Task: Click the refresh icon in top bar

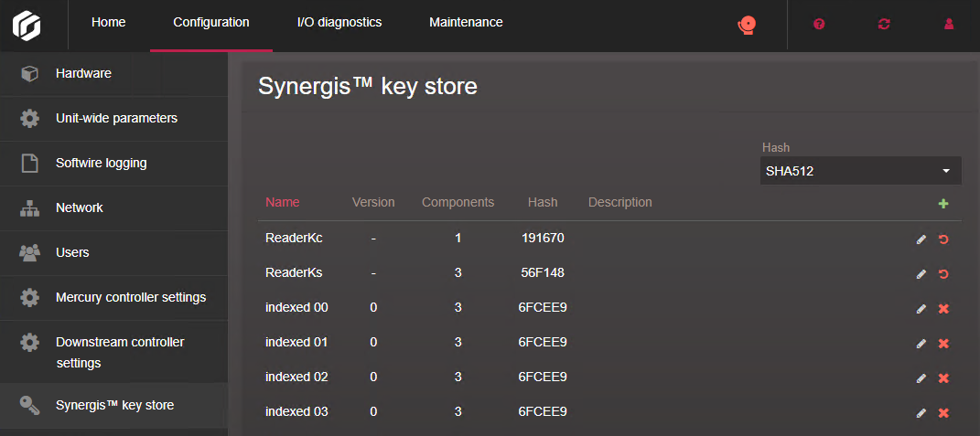Action: pos(884,24)
